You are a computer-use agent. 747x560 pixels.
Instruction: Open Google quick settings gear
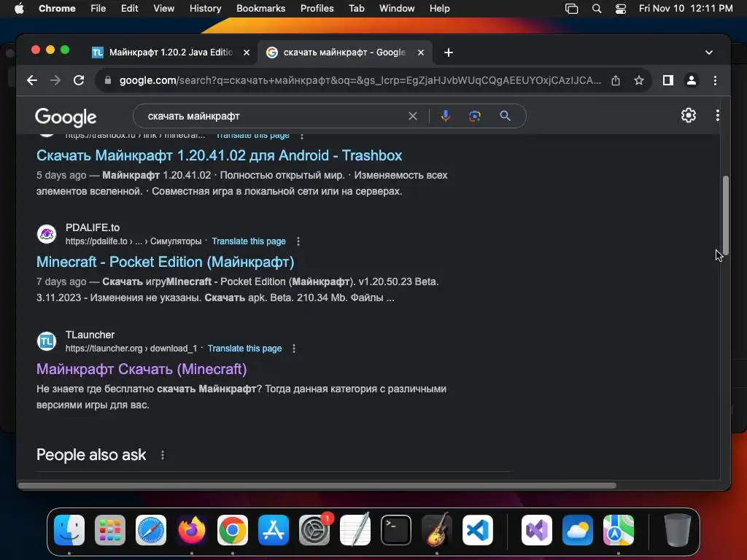[x=689, y=115]
